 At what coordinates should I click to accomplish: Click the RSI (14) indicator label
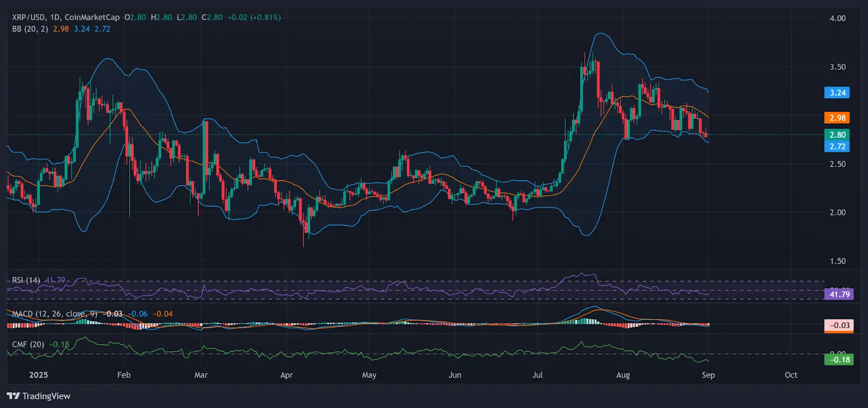point(26,280)
